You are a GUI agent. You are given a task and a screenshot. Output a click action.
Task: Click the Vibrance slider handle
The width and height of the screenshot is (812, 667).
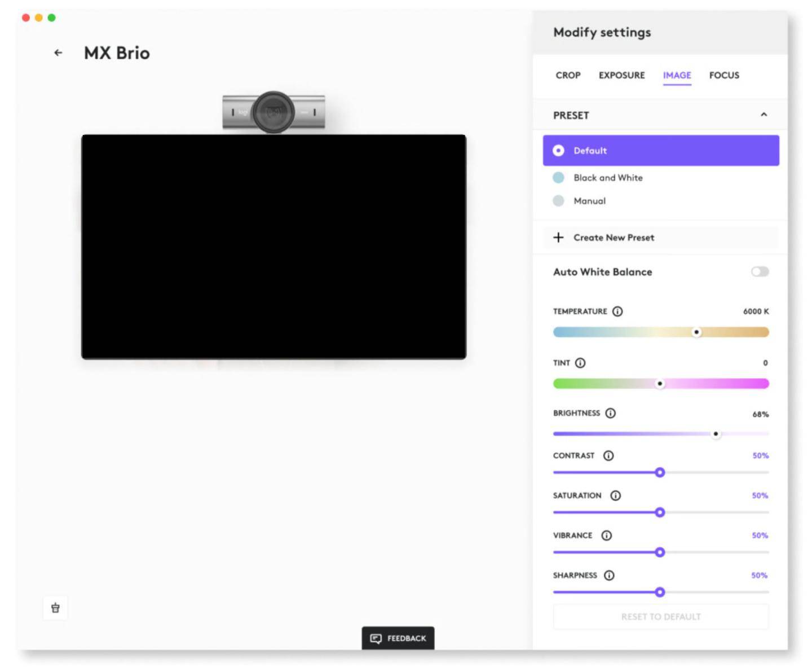[660, 552]
